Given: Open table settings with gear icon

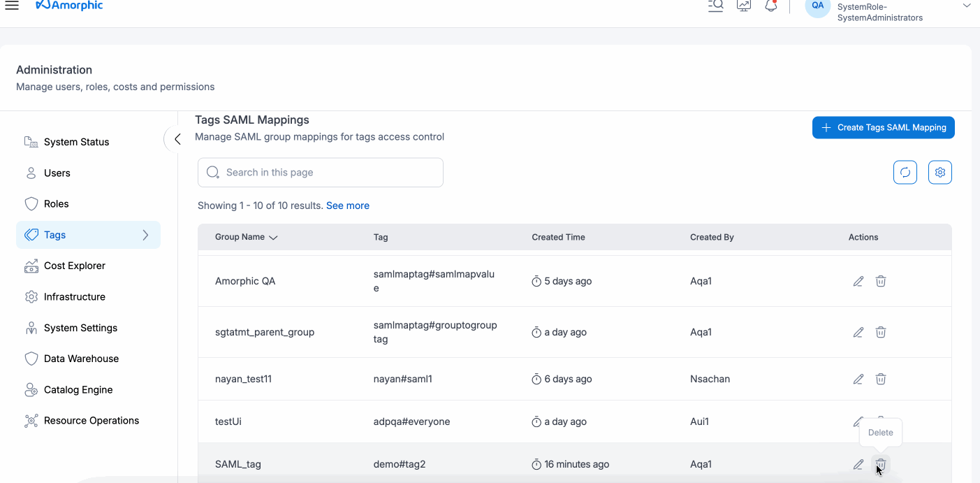Looking at the screenshot, I should click(939, 172).
